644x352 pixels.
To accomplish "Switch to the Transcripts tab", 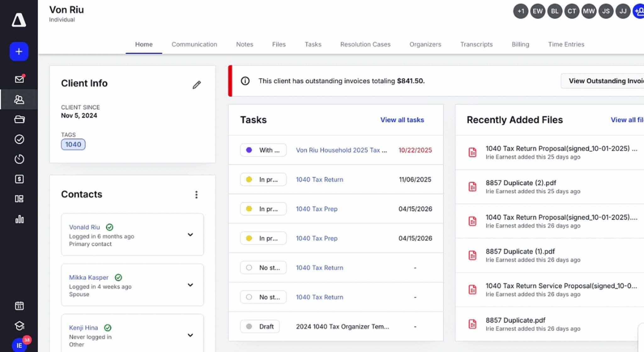I will tap(476, 44).
